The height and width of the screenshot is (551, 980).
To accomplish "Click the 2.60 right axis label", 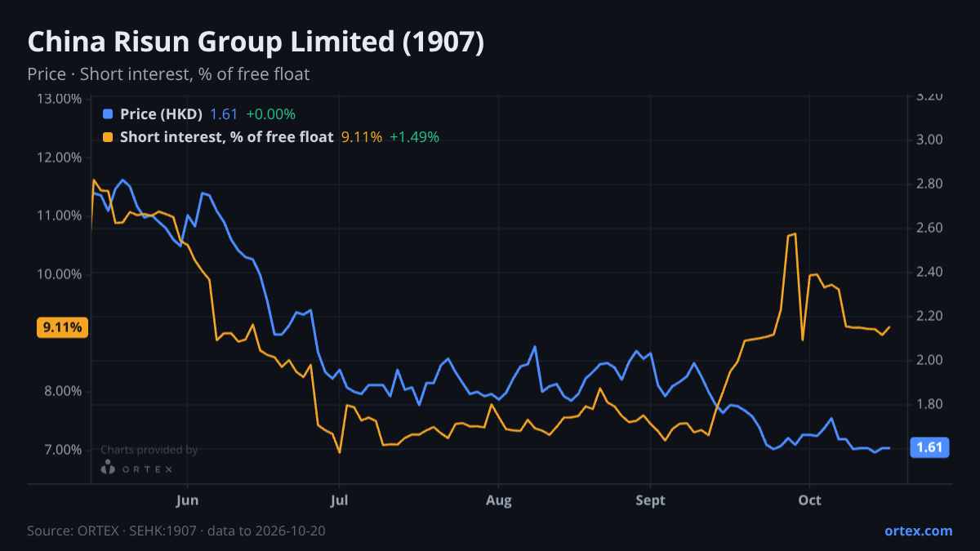I will click(x=930, y=228).
